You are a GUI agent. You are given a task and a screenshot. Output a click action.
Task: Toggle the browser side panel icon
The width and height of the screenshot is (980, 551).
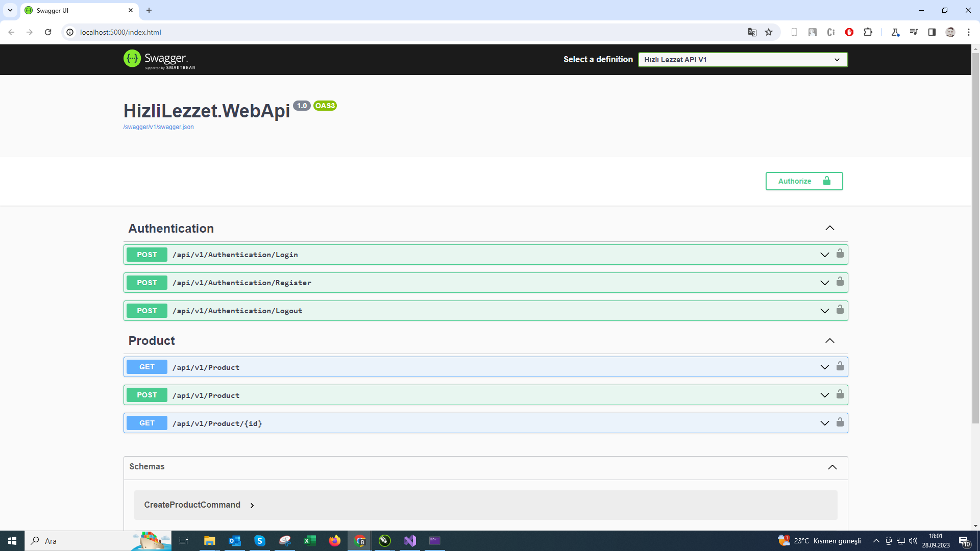point(932,32)
